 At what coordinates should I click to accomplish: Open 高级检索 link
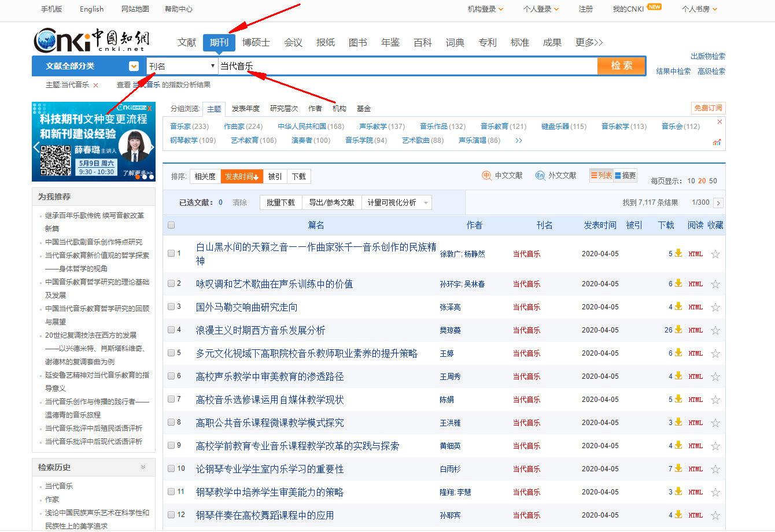(711, 71)
